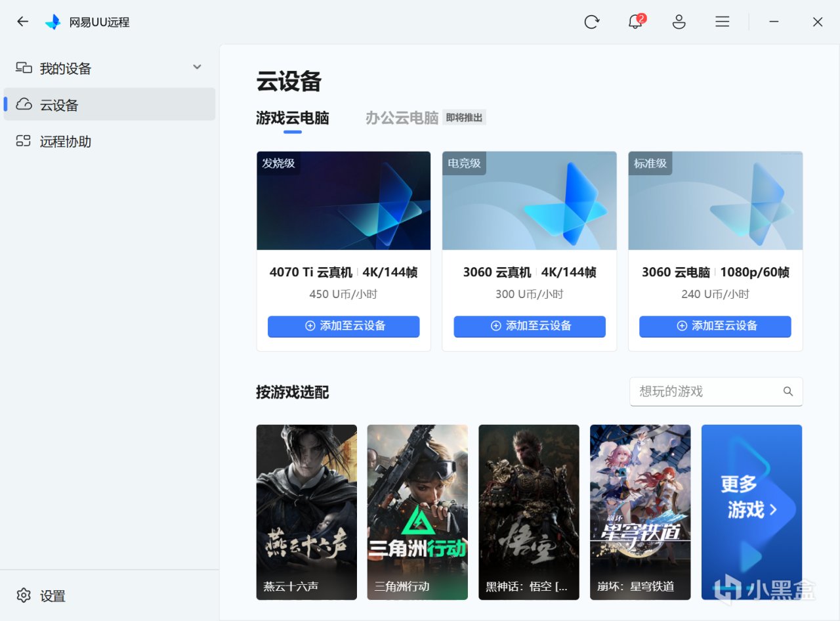Minimize the window
This screenshot has width=840, height=621.
(774, 22)
